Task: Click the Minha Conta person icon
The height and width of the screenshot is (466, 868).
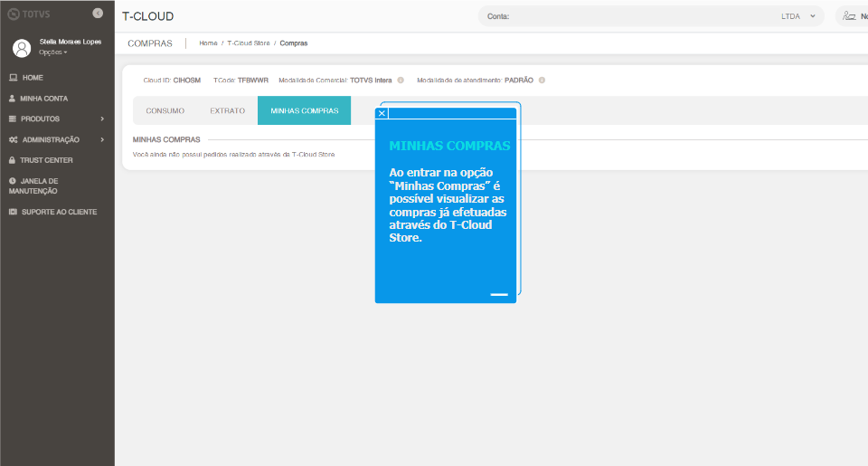Action: pyautogui.click(x=12, y=98)
